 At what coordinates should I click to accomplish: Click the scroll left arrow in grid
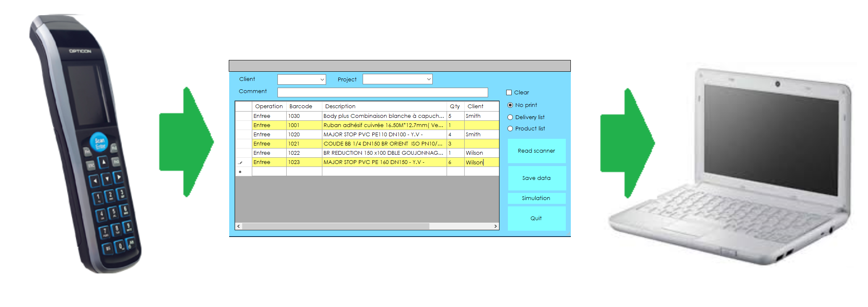pos(238,226)
